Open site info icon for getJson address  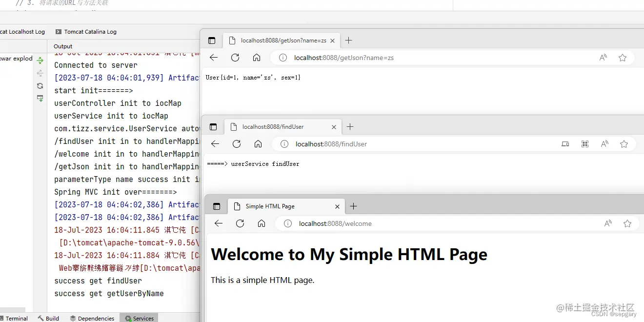point(282,58)
